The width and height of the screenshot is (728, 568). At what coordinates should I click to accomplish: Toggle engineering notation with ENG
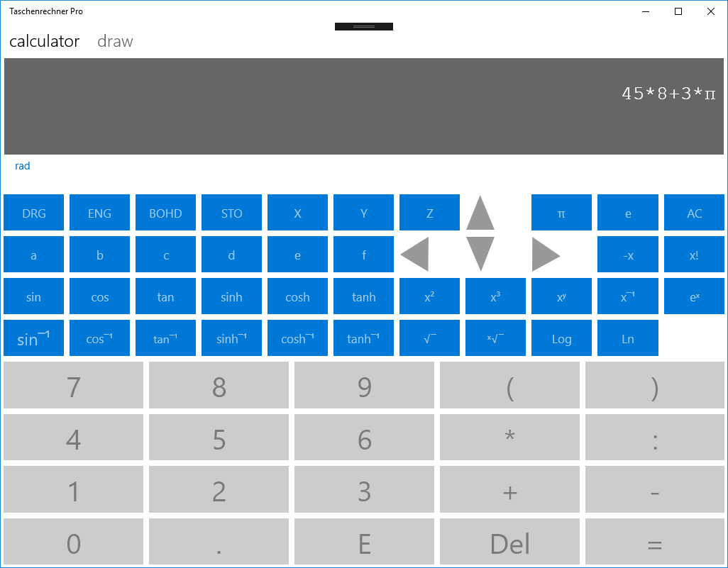[99, 213]
